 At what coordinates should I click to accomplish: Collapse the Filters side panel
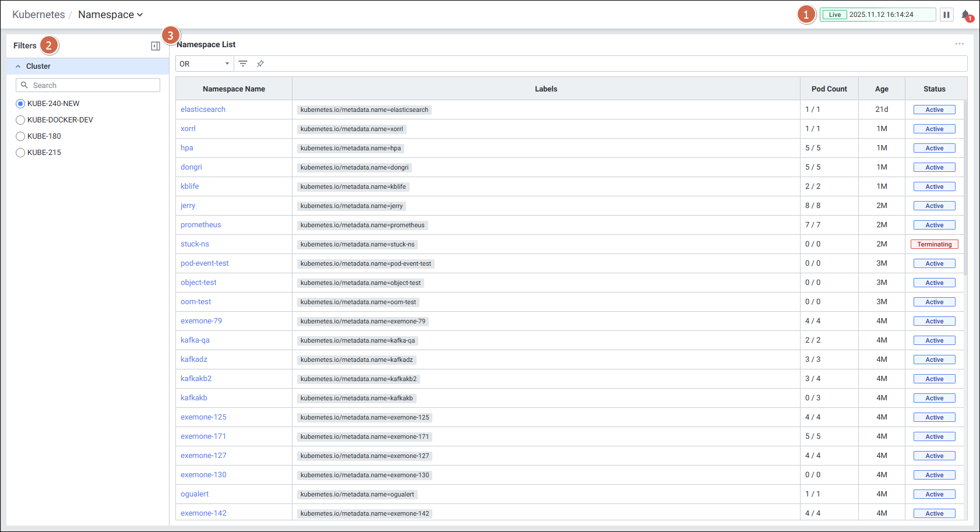pyautogui.click(x=156, y=46)
